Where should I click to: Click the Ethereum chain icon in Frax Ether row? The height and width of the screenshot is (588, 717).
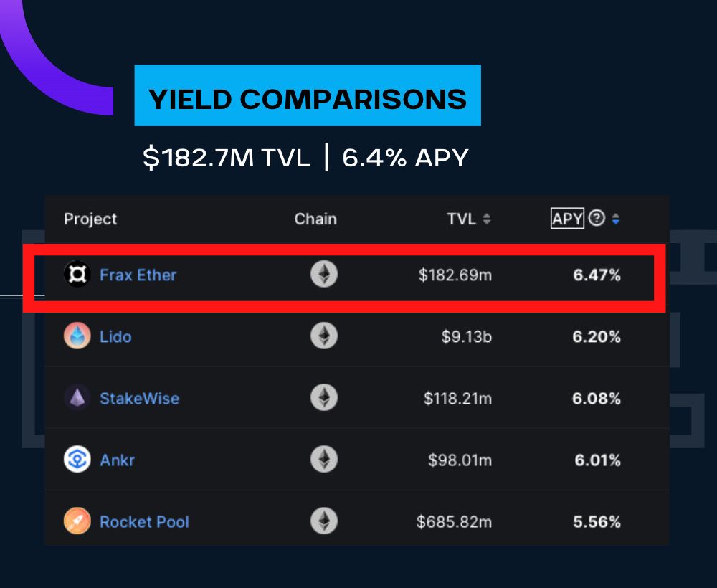tap(324, 275)
